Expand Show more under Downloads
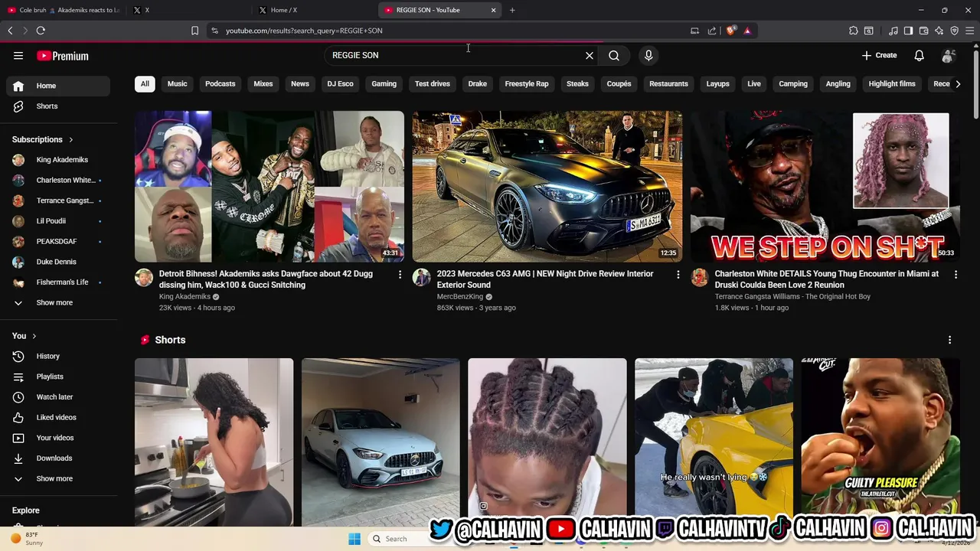 [58, 478]
